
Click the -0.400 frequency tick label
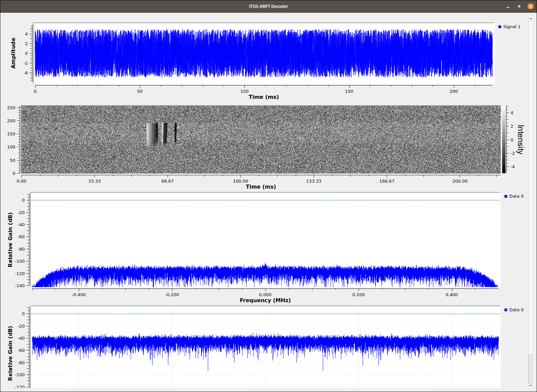79,295
